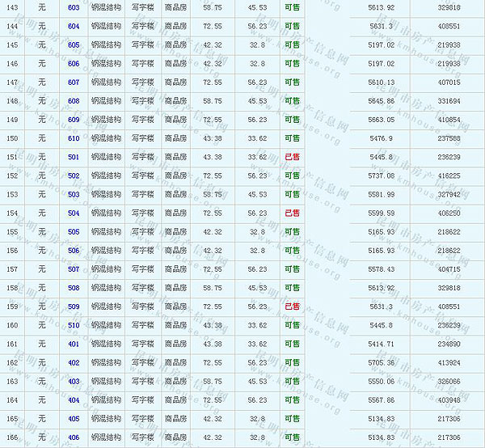
Task: Select room 406 link
Action: point(74,437)
